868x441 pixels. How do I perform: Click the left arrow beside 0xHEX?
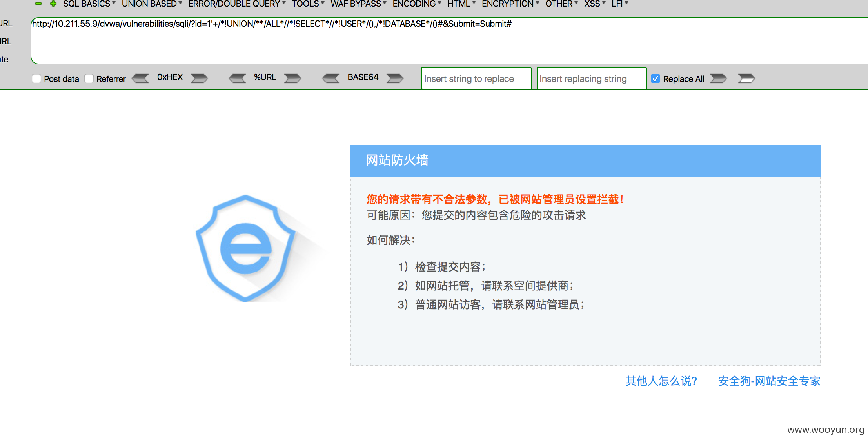click(x=140, y=78)
